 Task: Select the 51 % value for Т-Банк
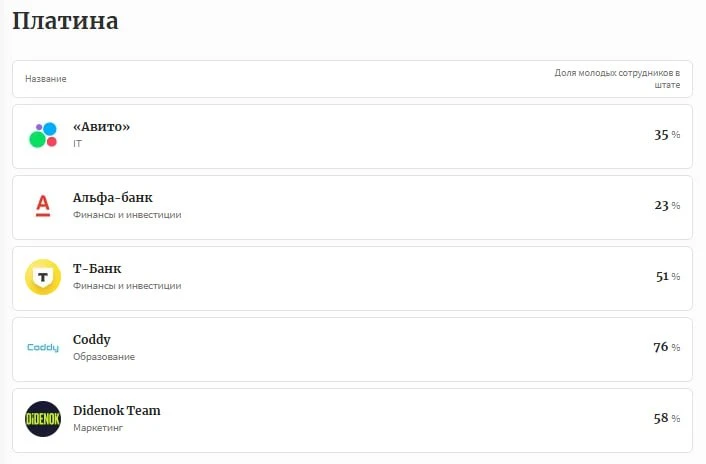(668, 276)
